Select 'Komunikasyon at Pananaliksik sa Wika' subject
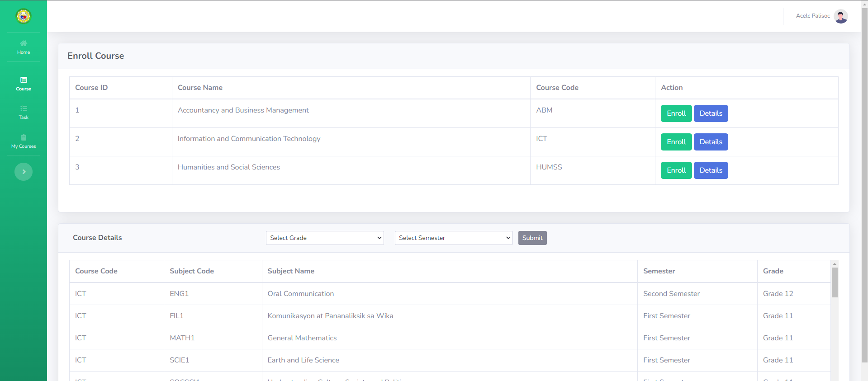This screenshot has width=868, height=381. click(330, 316)
